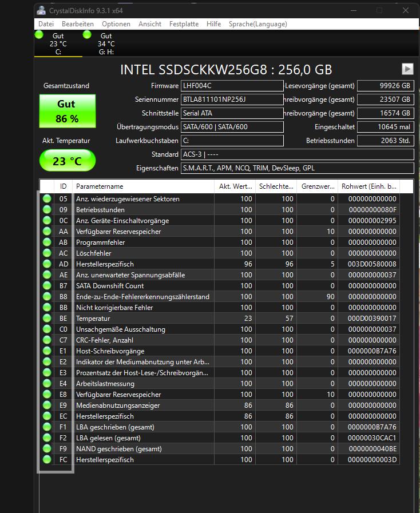
Task: Open the Datei menu
Action: tap(46, 24)
